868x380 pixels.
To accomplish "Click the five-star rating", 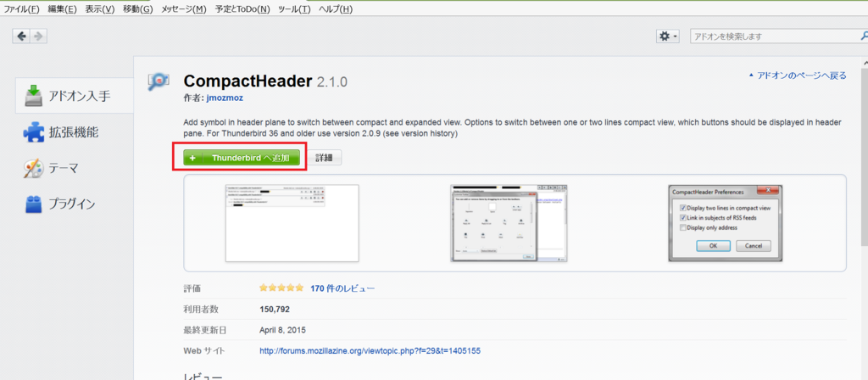I will coord(281,288).
